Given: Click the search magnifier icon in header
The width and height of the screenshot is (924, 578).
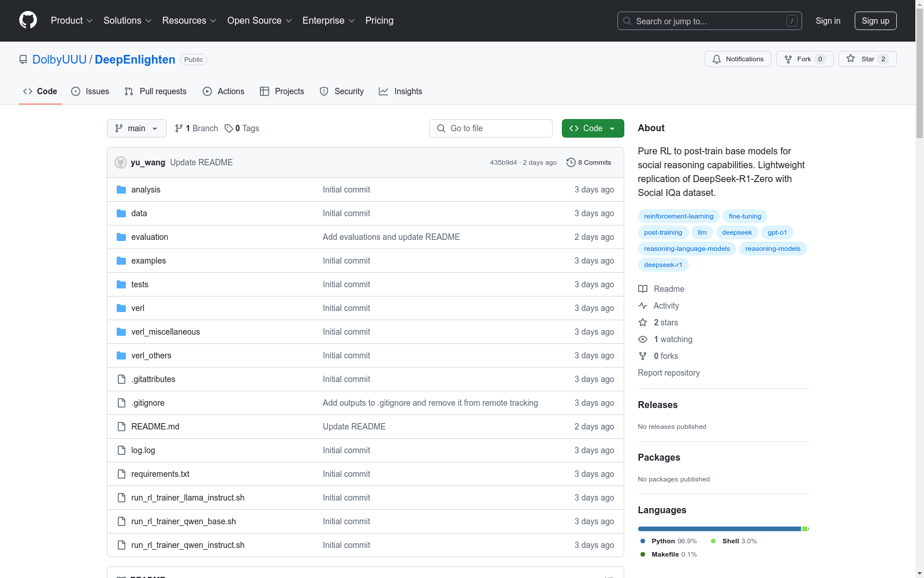Looking at the screenshot, I should 627,21.
